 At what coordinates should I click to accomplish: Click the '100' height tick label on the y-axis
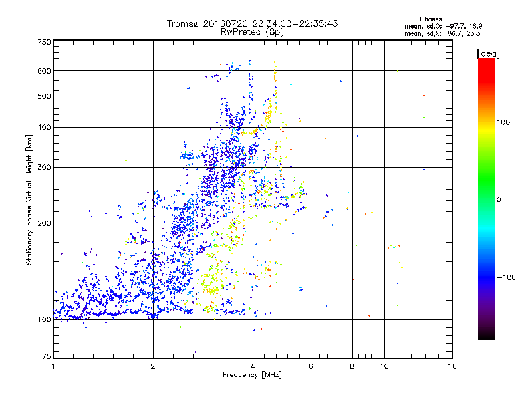coord(44,319)
